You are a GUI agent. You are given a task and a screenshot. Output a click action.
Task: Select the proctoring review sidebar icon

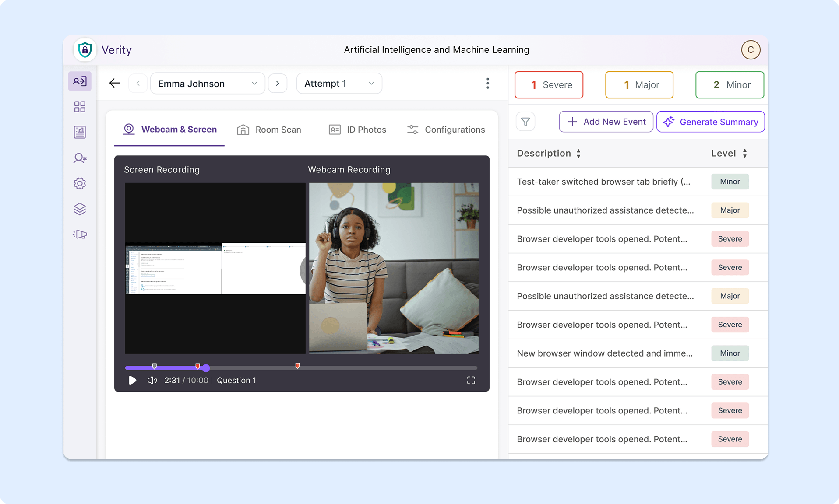coord(80,81)
